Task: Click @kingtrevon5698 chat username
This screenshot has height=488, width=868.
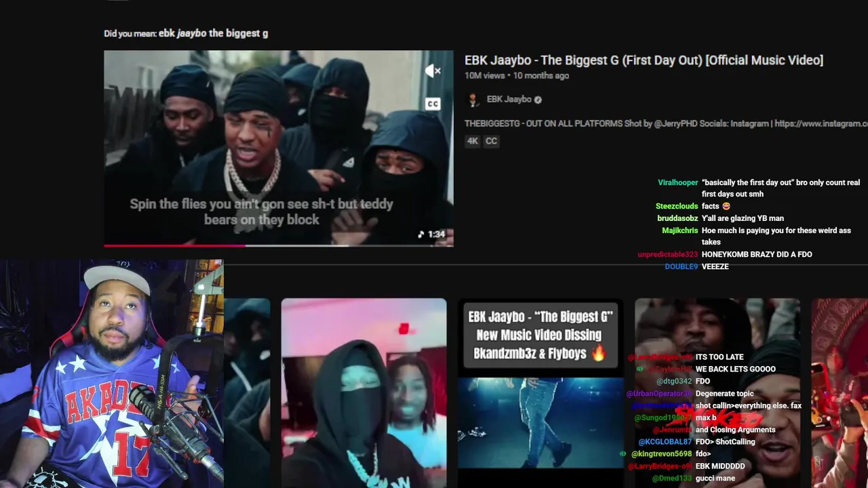Action: pyautogui.click(x=661, y=454)
